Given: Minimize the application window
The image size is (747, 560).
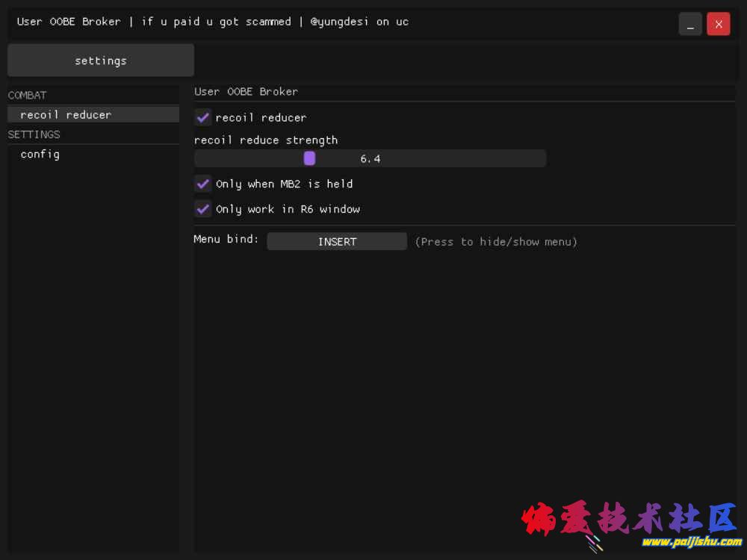Looking at the screenshot, I should coord(690,23).
